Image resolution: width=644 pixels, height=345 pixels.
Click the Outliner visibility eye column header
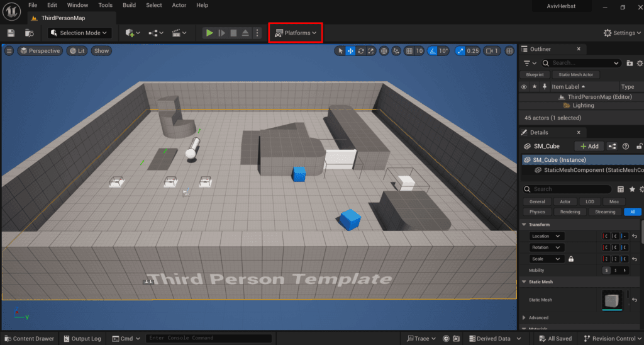[524, 87]
